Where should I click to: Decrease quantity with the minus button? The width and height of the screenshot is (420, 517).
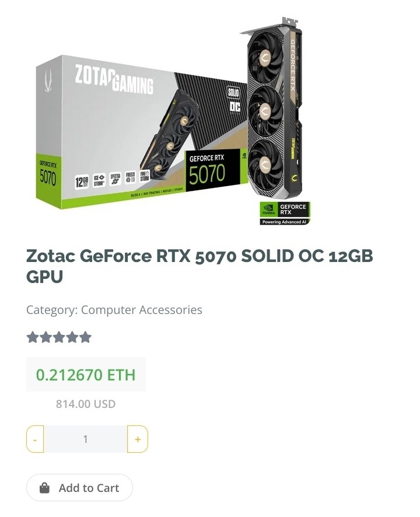coord(35,439)
